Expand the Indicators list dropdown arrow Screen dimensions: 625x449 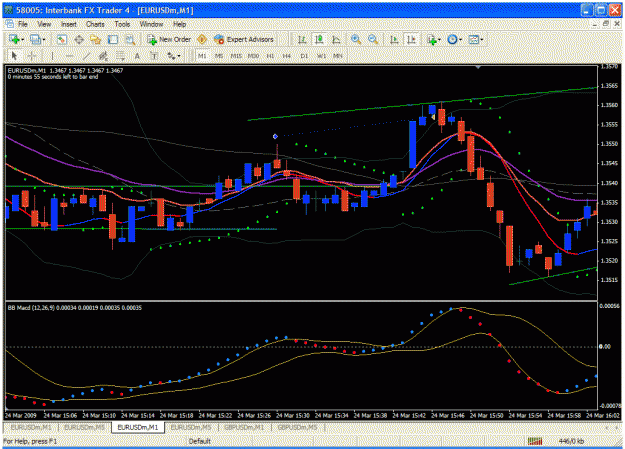439,40
